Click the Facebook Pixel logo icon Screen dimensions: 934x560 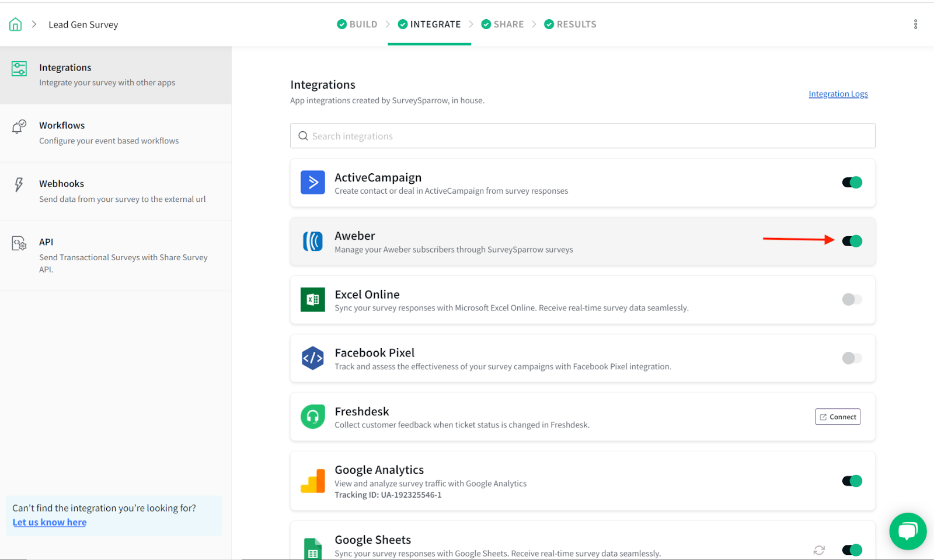tap(313, 358)
